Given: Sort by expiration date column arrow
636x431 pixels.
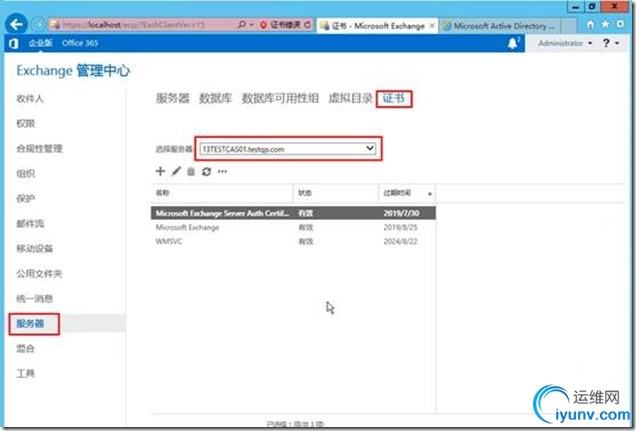Looking at the screenshot, I should [430, 193].
